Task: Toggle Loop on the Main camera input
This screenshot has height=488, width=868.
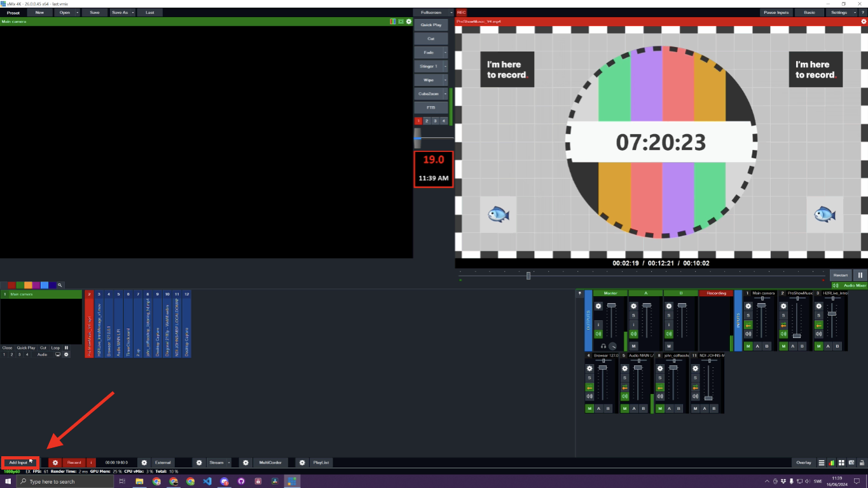Action: click(55, 348)
